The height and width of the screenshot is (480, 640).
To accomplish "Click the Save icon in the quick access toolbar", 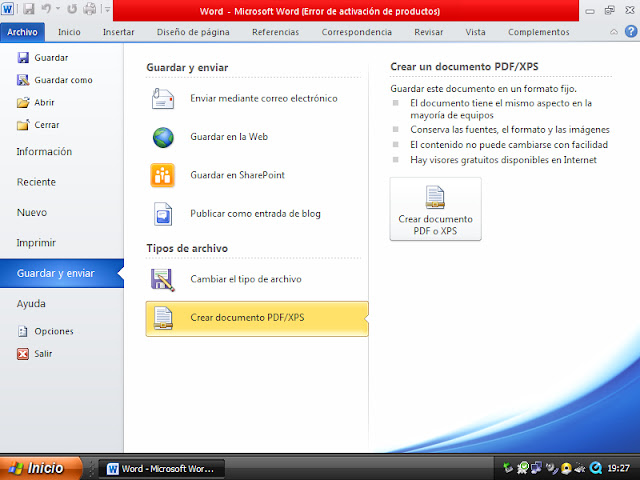I will point(28,9).
